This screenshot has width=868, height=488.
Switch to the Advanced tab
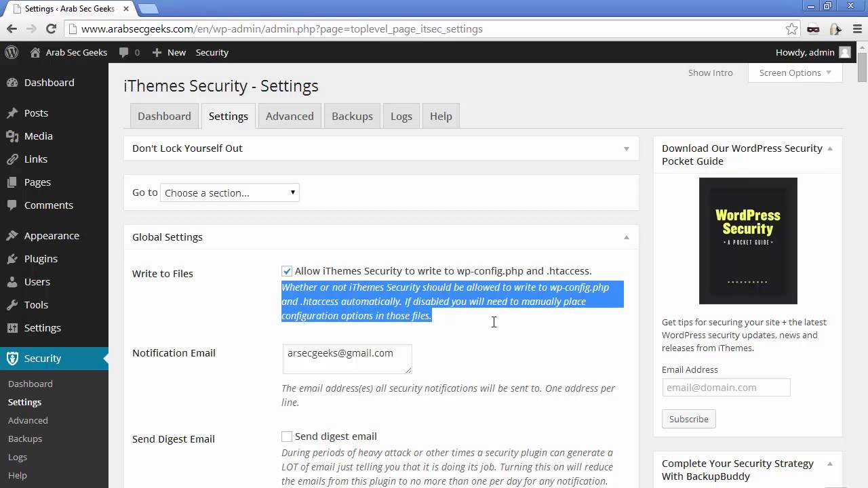(290, 116)
